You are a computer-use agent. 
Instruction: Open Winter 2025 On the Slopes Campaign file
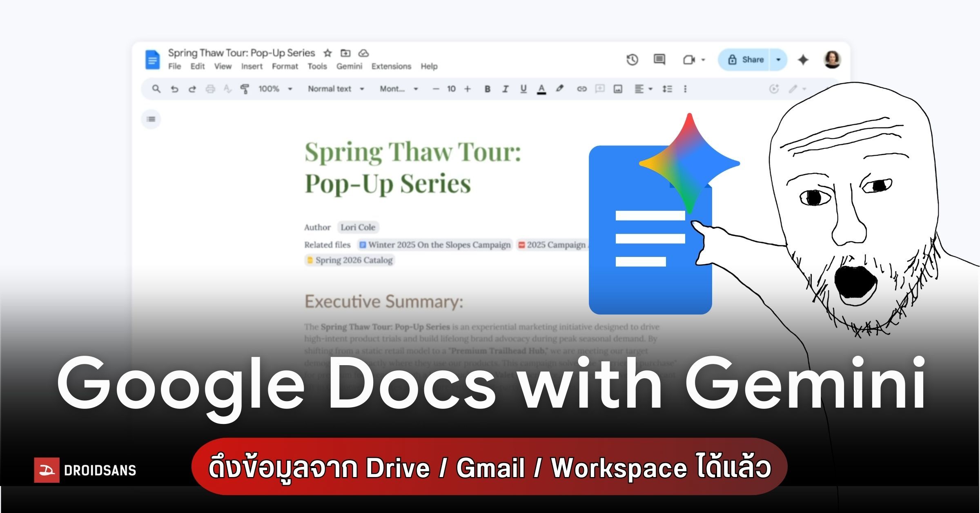(x=435, y=245)
